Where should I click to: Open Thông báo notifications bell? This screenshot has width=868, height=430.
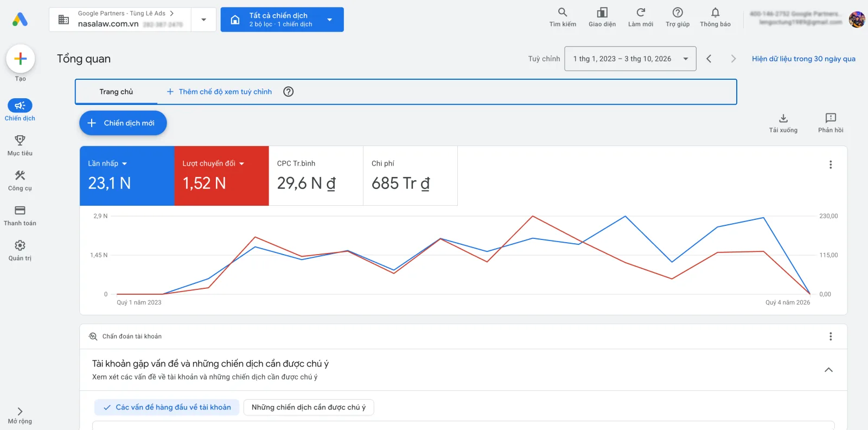(715, 17)
